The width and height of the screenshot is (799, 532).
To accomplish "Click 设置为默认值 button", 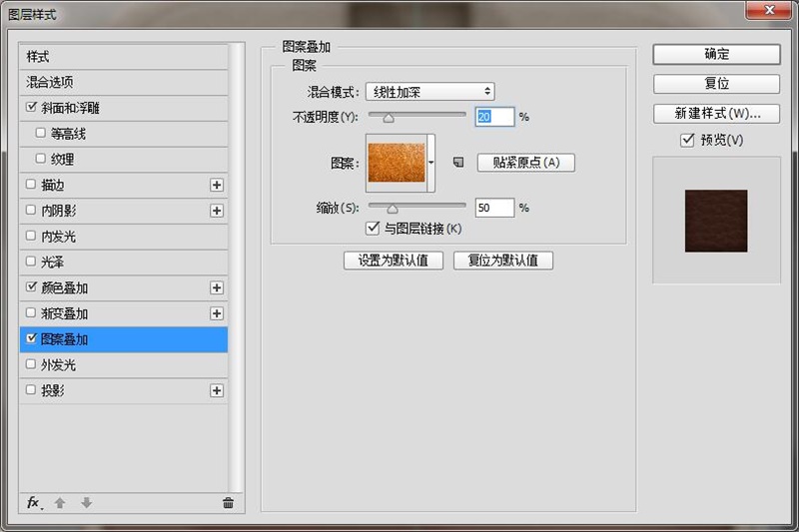I will coord(394,261).
